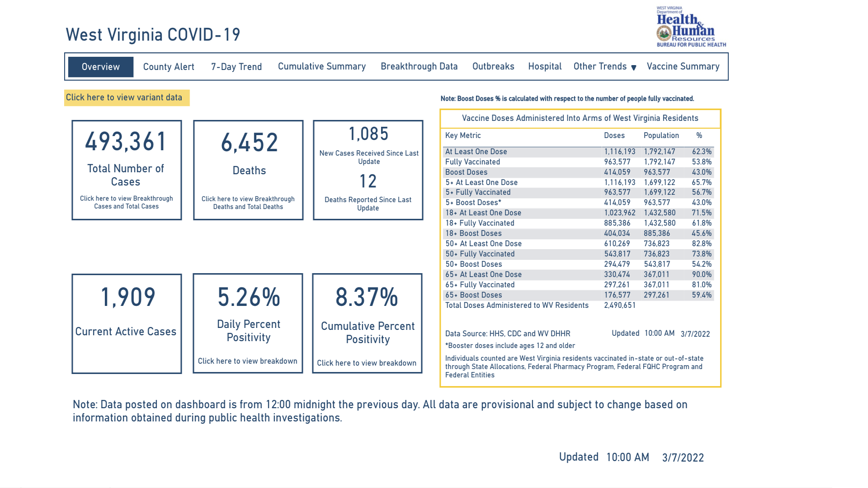Switch to the County Alert tab
868x488 pixels.
pyautogui.click(x=169, y=67)
